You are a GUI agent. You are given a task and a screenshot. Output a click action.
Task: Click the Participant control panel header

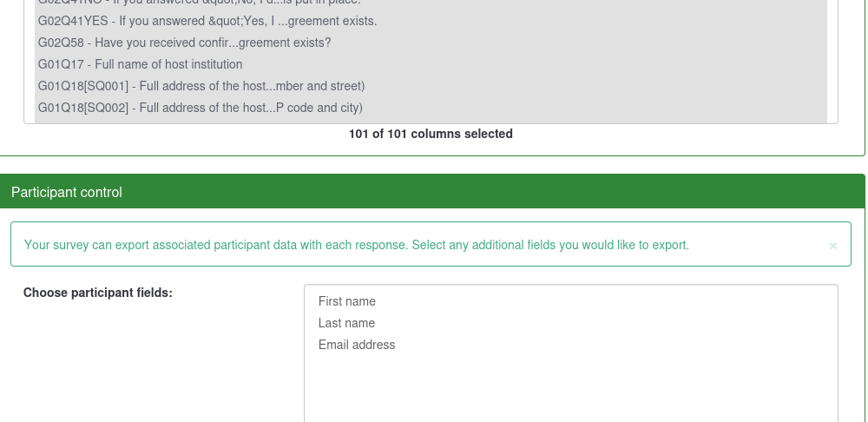tap(434, 192)
